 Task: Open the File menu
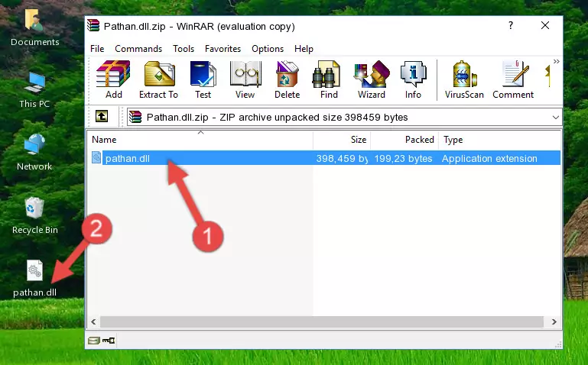pyautogui.click(x=97, y=49)
